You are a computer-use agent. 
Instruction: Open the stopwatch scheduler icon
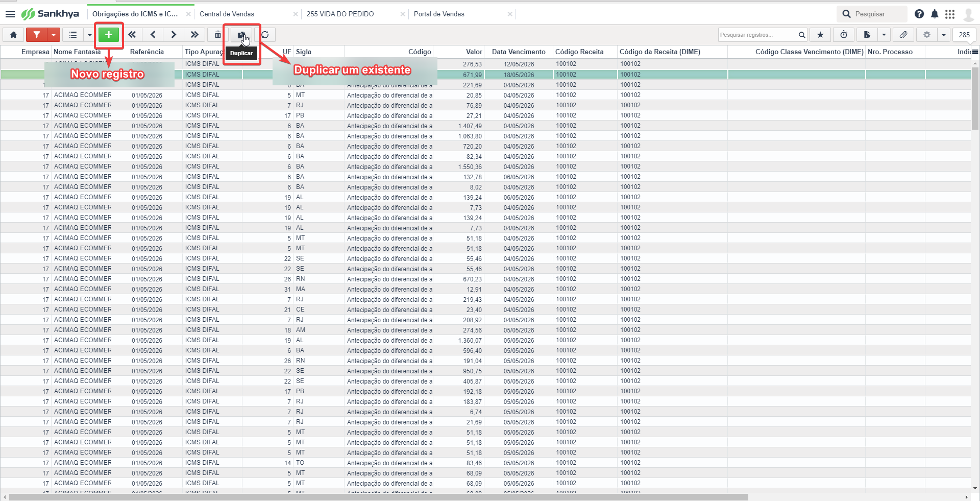tap(844, 35)
